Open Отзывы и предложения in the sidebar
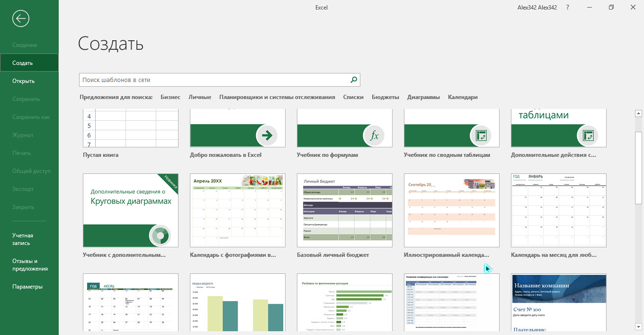The image size is (644, 335). click(x=30, y=265)
